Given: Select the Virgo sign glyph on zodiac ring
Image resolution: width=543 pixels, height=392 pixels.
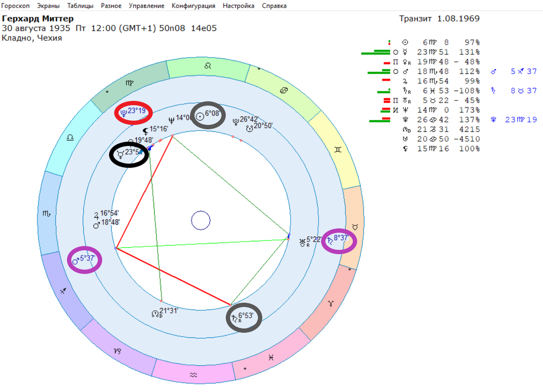Looking at the screenshot, I should (130, 83).
